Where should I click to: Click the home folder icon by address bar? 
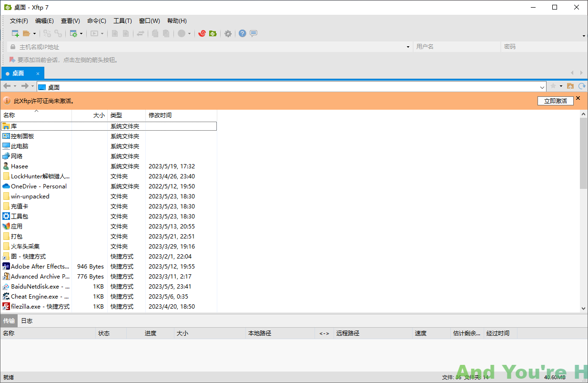570,86
